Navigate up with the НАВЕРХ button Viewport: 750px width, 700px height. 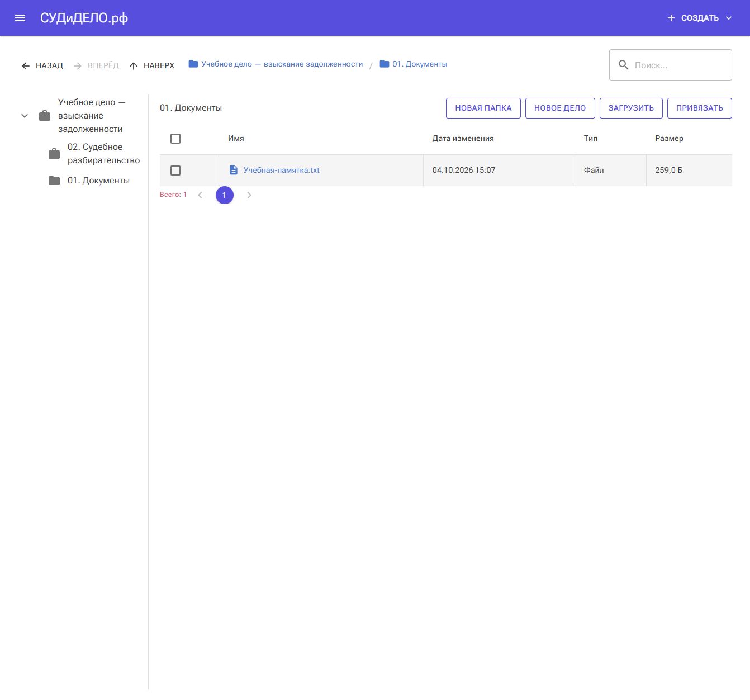pyautogui.click(x=152, y=65)
